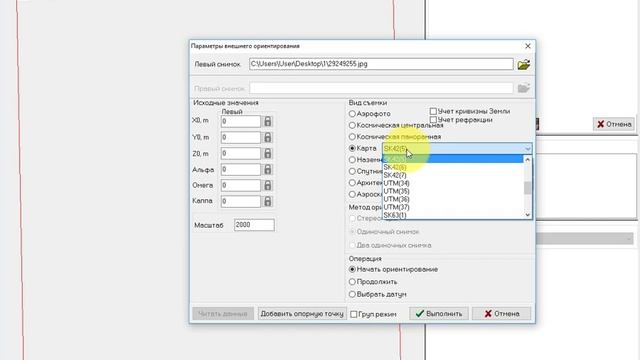
Task: Choose Начать ориентирование operation
Action: (x=352, y=269)
